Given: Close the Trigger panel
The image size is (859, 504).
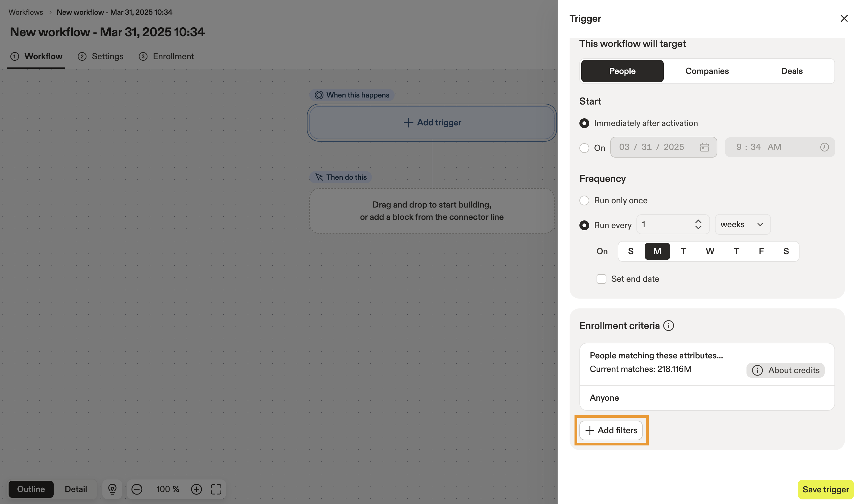Looking at the screenshot, I should point(844,18).
